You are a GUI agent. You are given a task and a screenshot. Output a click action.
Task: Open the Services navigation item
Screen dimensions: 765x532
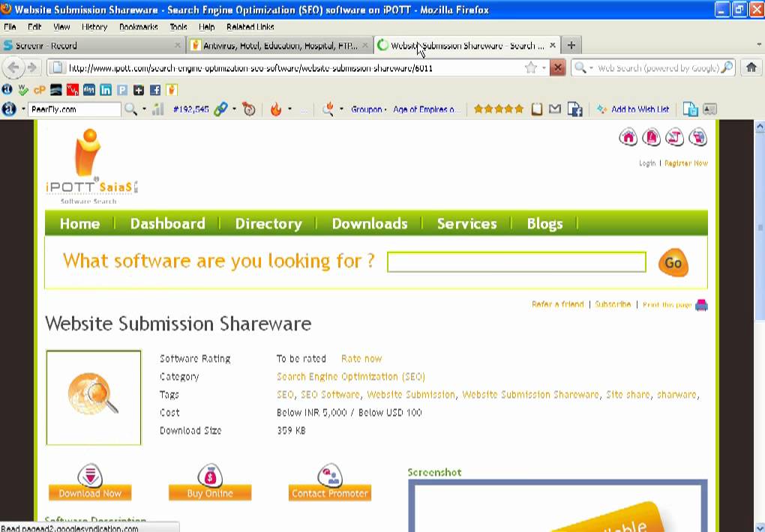point(466,223)
